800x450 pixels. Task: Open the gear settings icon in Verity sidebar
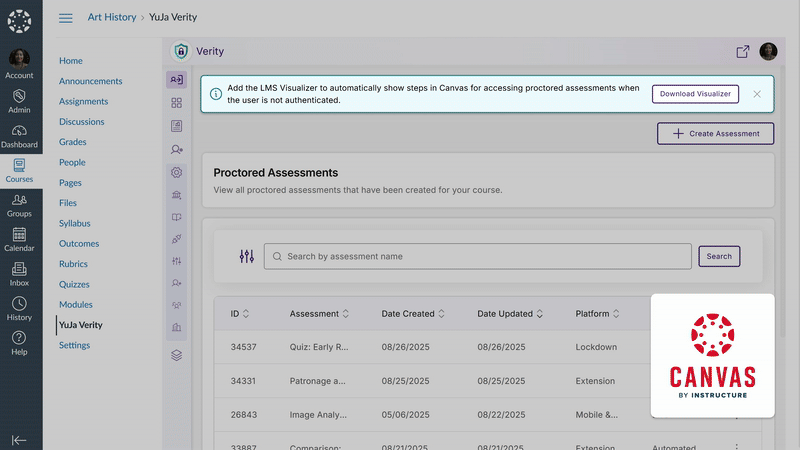pos(177,172)
